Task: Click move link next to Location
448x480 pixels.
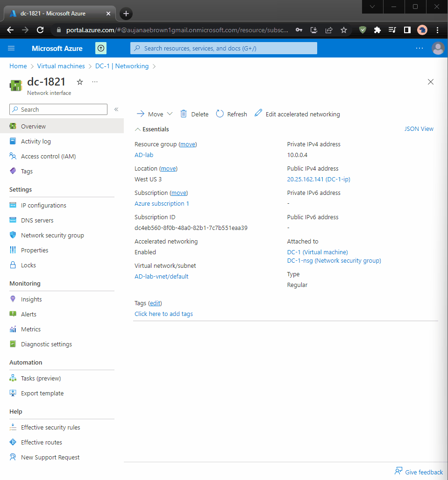Action: pos(168,168)
